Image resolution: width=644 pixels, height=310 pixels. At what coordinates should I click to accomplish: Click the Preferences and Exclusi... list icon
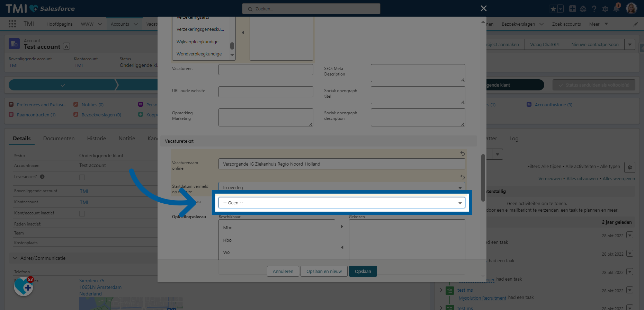pos(11,104)
